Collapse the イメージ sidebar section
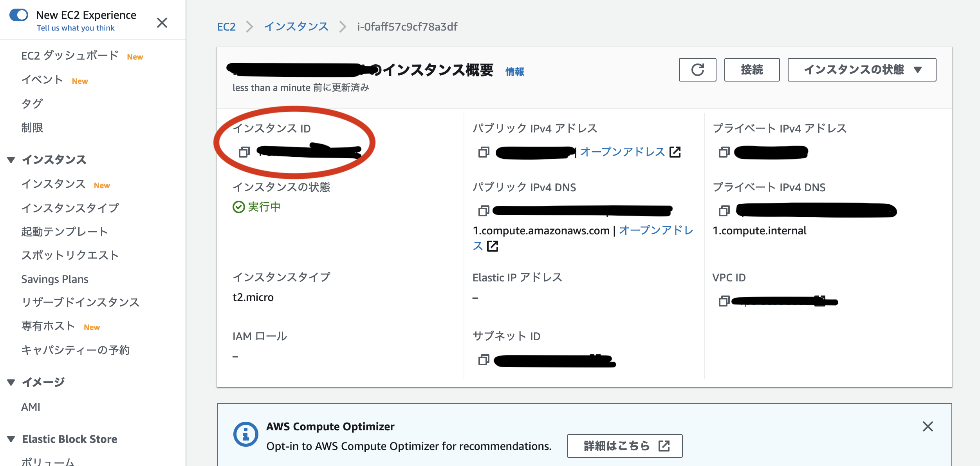Image resolution: width=980 pixels, height=466 pixels. point(11,382)
